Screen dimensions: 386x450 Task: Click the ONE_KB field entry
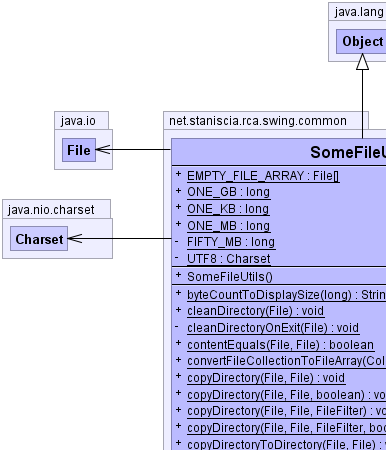(228, 209)
